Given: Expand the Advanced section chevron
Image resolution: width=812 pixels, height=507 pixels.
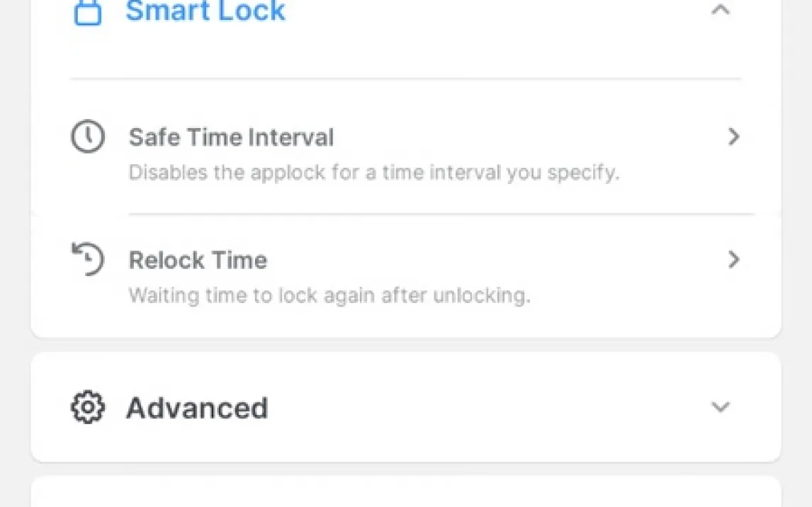Looking at the screenshot, I should [x=721, y=407].
